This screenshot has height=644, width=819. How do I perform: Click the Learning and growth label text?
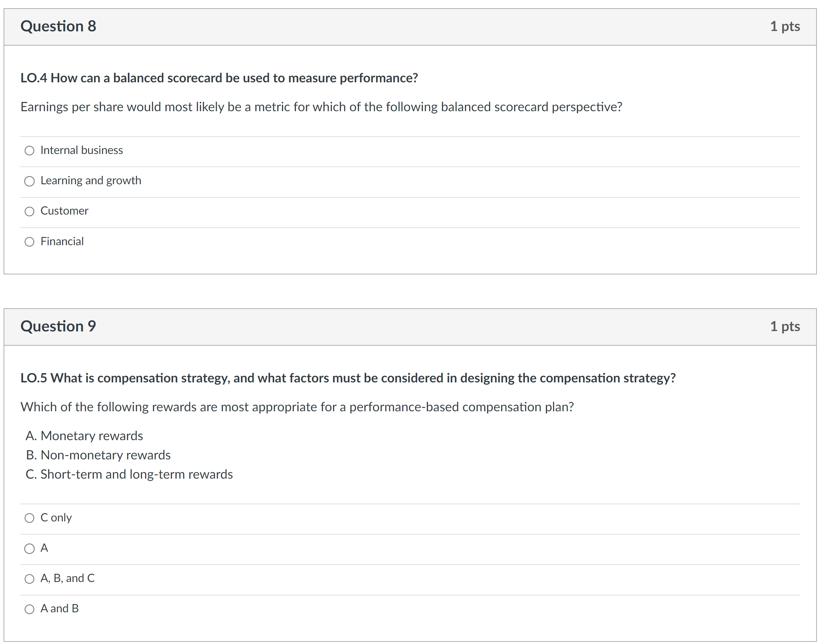[91, 181]
